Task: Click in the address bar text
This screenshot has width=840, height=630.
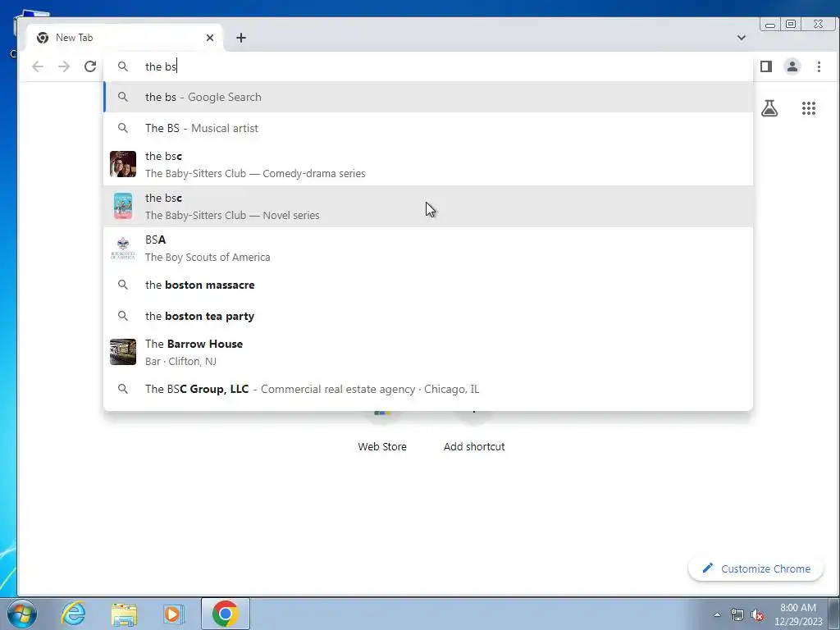Action: 161,66
